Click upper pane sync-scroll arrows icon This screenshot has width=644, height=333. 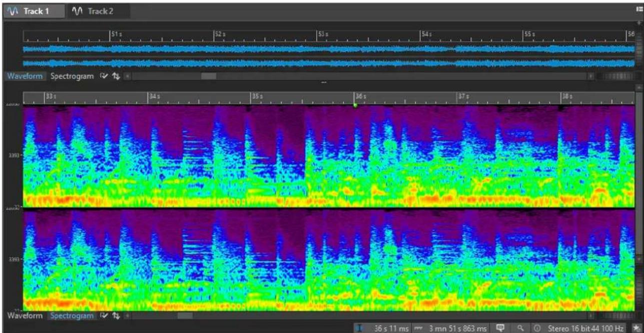[x=116, y=76]
